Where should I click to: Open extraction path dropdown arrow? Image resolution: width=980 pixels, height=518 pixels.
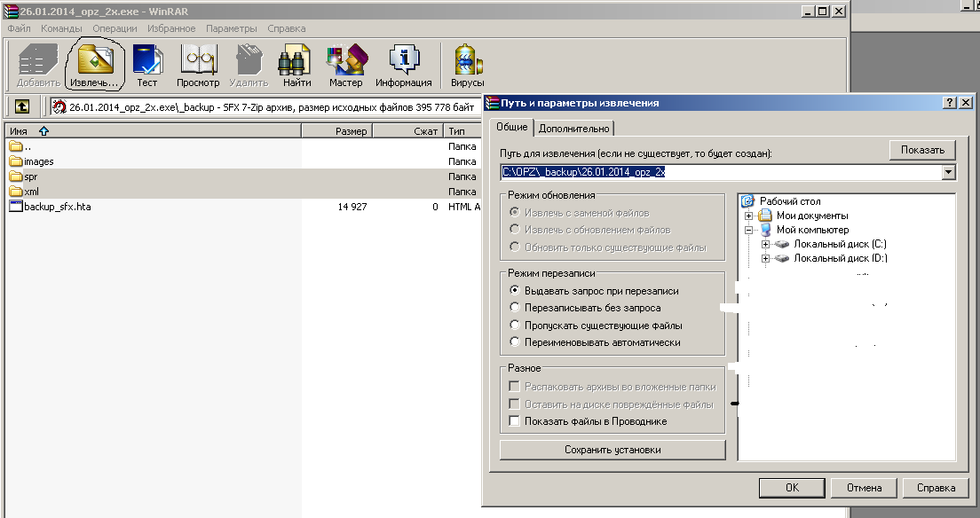tap(949, 172)
